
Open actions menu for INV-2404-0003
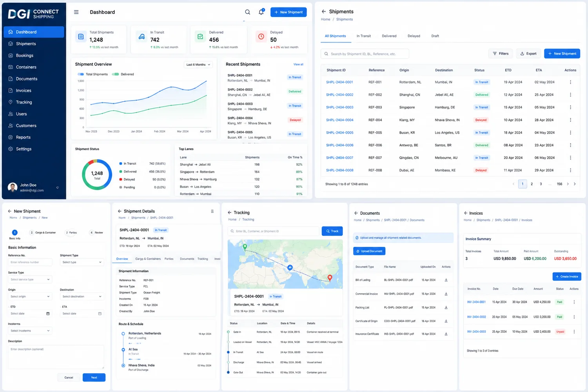click(x=574, y=332)
